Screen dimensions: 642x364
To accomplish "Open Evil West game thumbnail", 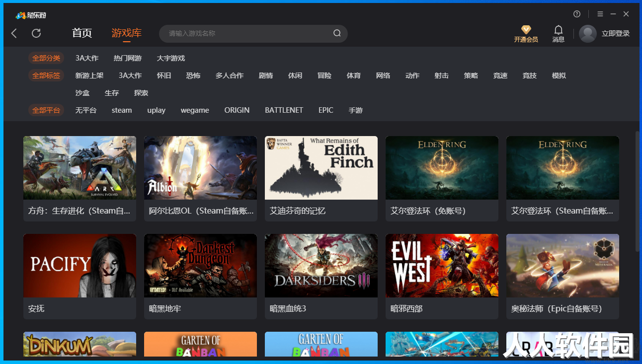I will point(442,266).
